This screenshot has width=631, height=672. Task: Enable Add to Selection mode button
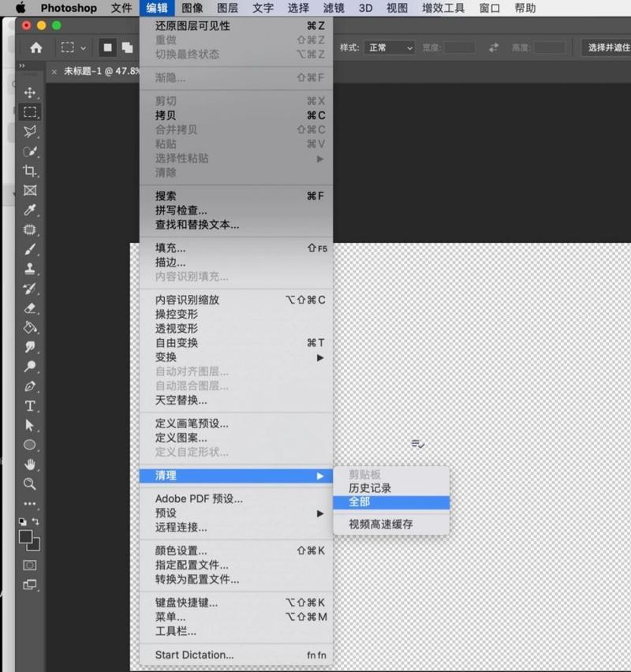click(x=127, y=47)
